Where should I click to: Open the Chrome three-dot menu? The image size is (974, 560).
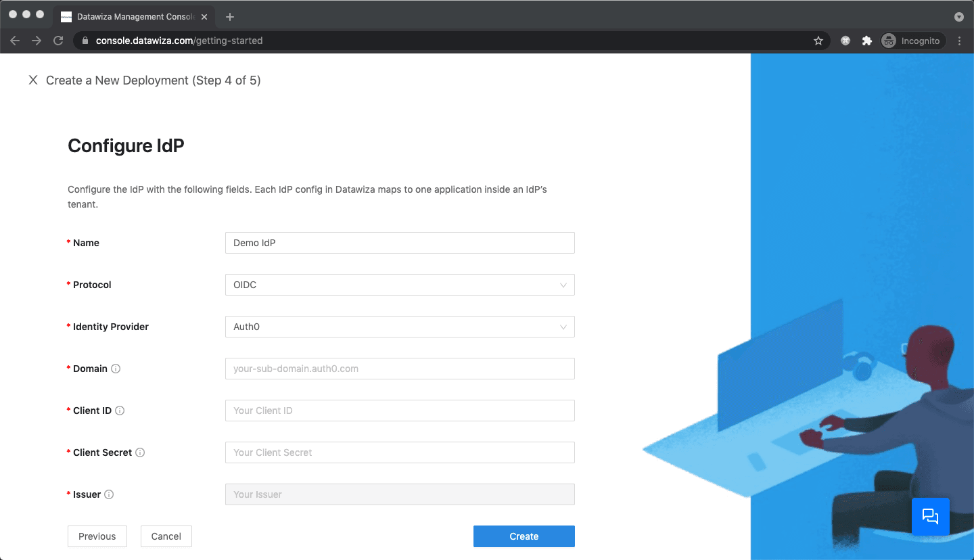point(960,41)
